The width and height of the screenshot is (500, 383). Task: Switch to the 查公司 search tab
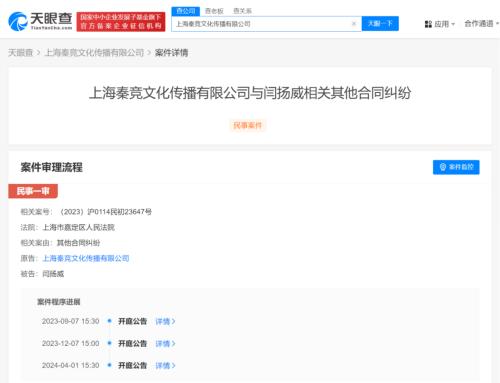(186, 11)
